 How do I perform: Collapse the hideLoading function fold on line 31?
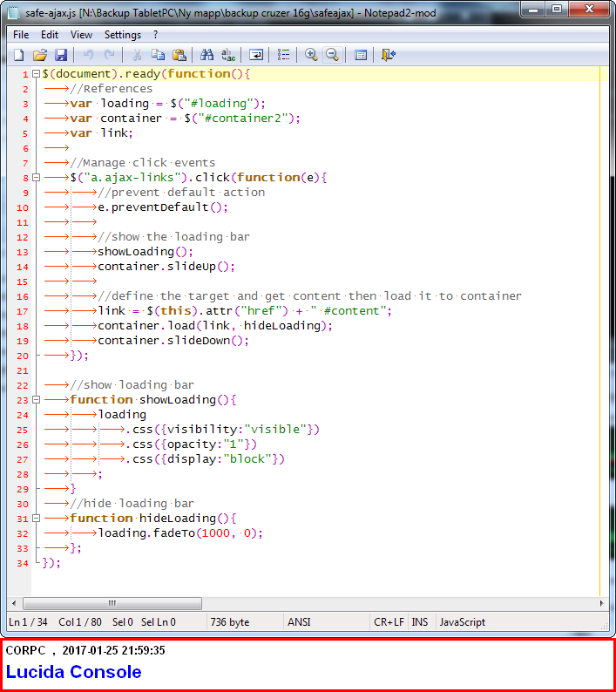click(36, 519)
